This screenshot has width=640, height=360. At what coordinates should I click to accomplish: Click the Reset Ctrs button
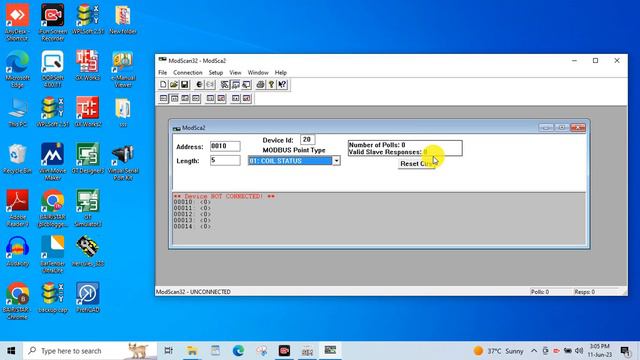(x=417, y=164)
